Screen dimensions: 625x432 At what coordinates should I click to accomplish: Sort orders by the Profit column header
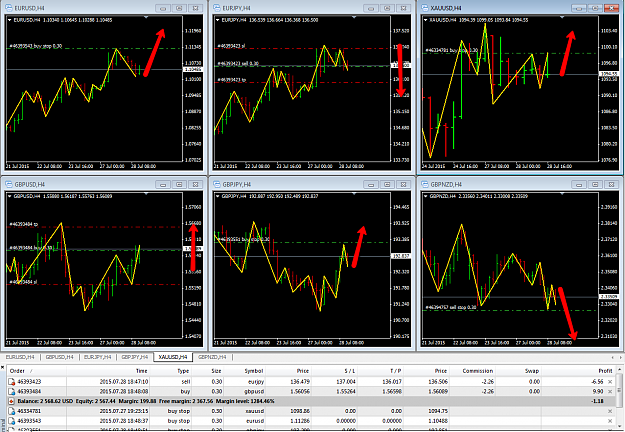coord(578,371)
